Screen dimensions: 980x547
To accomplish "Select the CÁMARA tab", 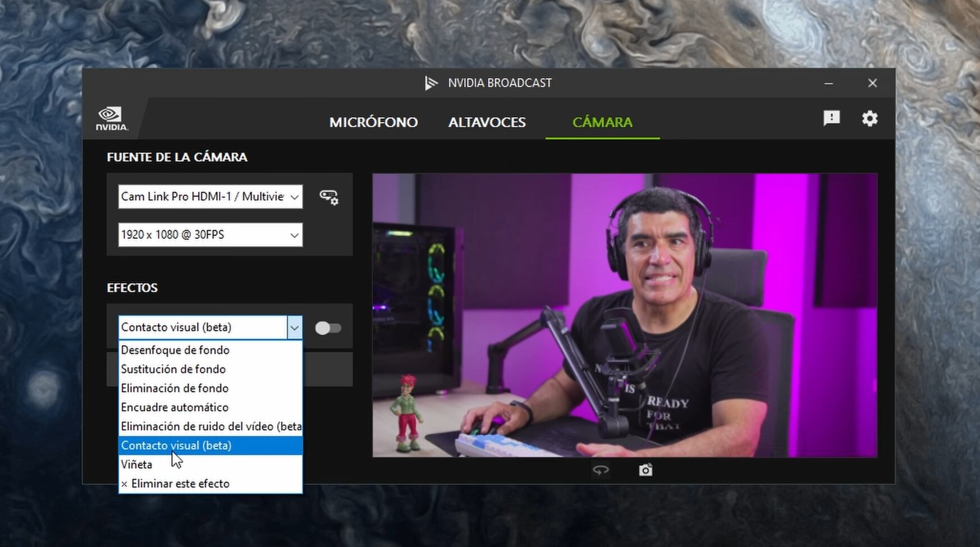I will click(x=602, y=122).
